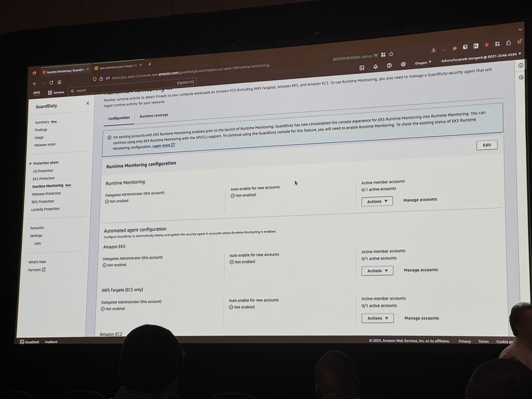Open Summary in GuardDuty sidebar
Screen dimensions: 532x399
pyautogui.click(x=42, y=122)
